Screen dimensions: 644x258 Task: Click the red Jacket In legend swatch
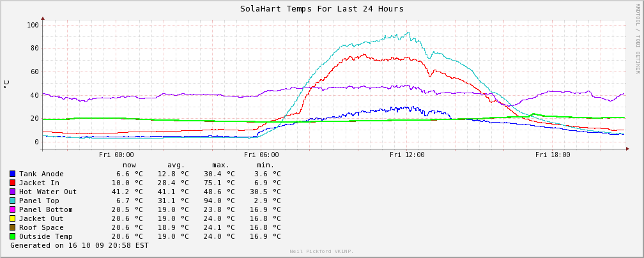point(13,183)
